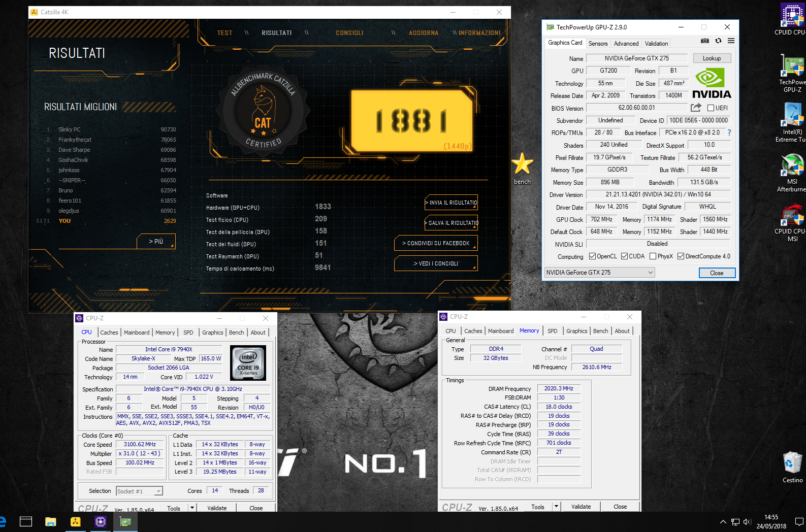Image resolution: width=806 pixels, height=532 pixels.
Task: Open the CPUID CPU-Z MSI desktop icon
Action: click(x=792, y=222)
